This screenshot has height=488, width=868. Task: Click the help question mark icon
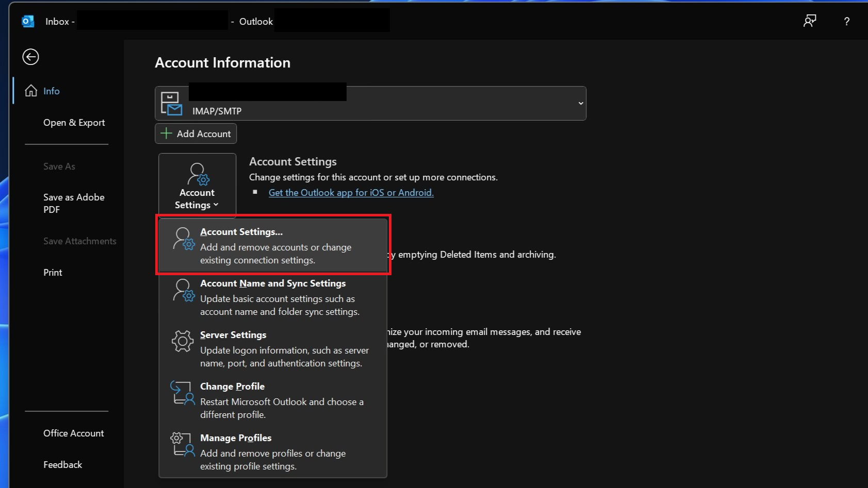846,21
